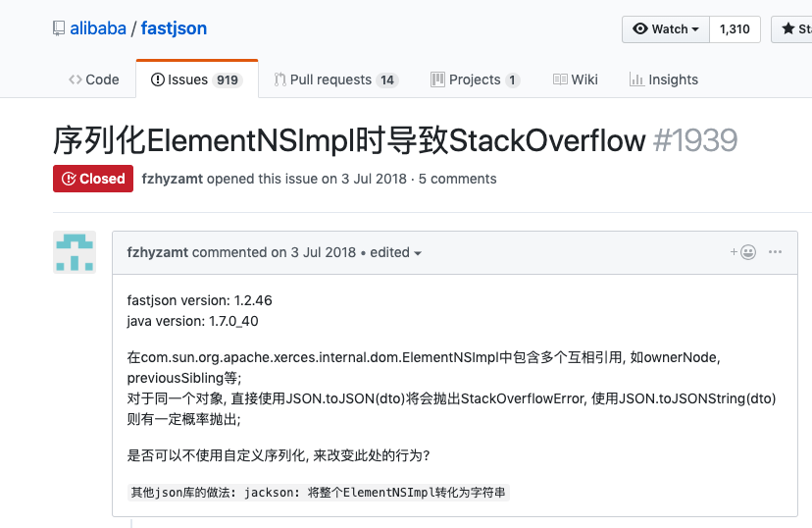The image size is (812, 528).
Task: Click the issue title text
Action: point(349,140)
